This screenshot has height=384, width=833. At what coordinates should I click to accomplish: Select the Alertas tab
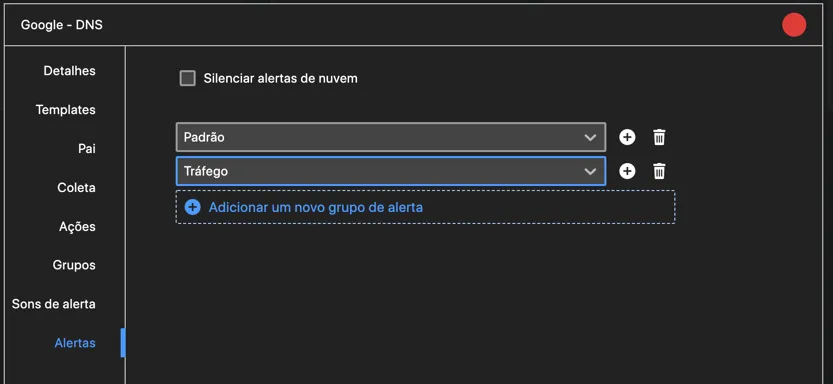(75, 343)
